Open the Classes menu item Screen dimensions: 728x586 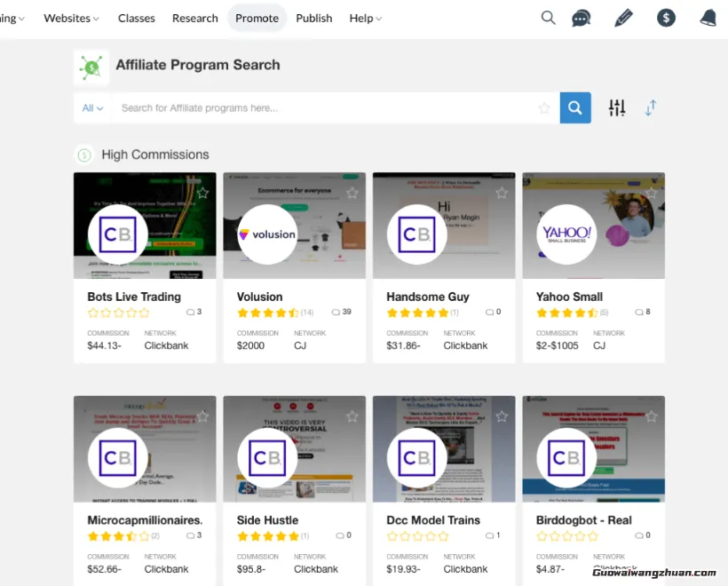pyautogui.click(x=137, y=18)
